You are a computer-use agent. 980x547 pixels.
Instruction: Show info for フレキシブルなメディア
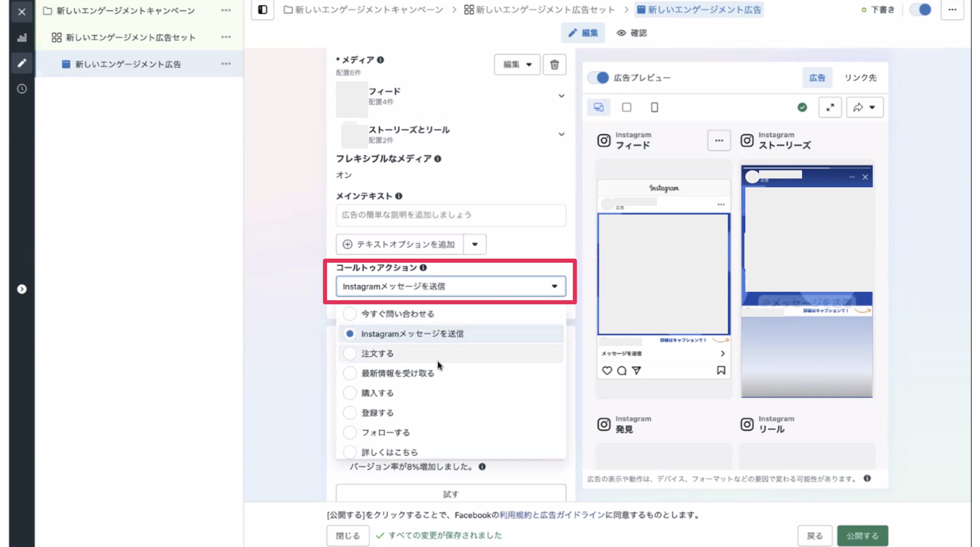point(438,159)
